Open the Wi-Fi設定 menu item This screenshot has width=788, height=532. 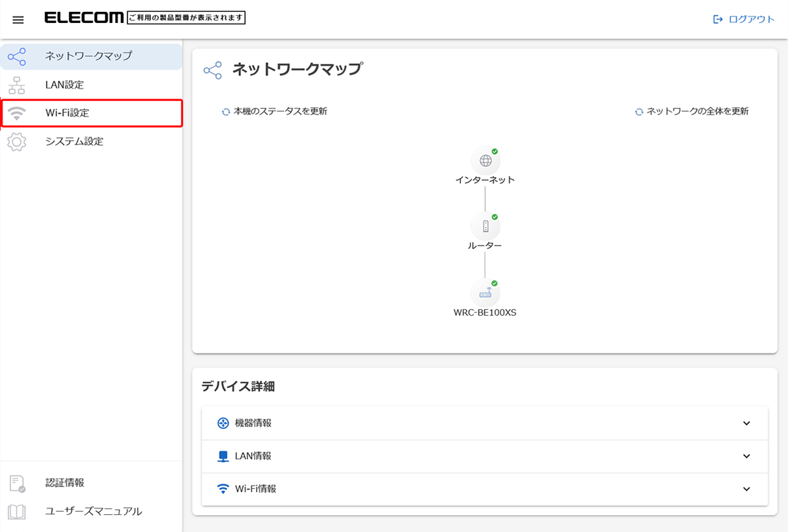(x=68, y=113)
